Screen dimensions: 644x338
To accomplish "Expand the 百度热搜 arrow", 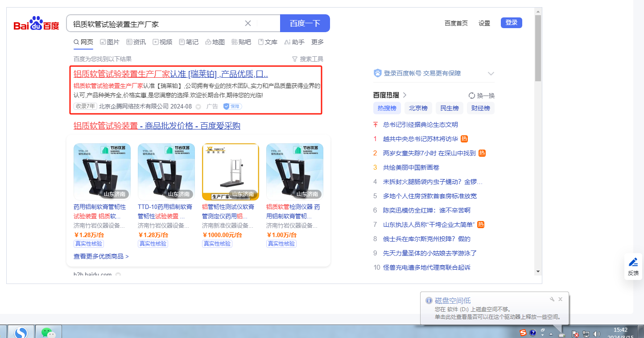I will (x=405, y=95).
